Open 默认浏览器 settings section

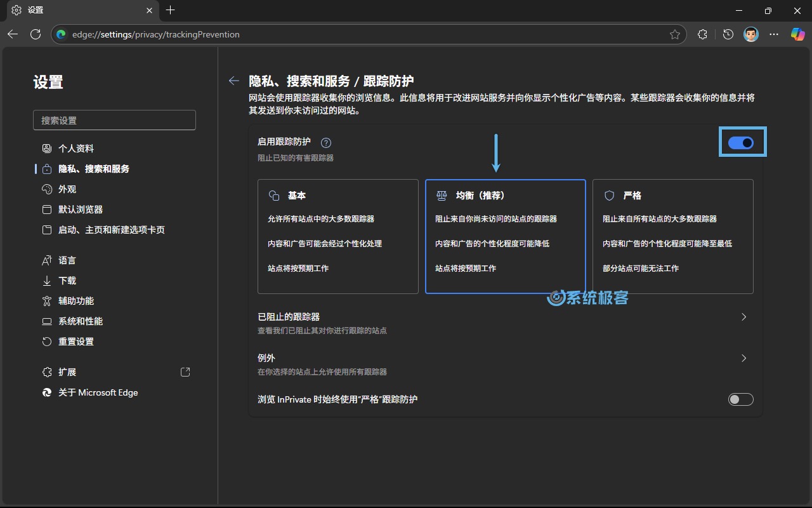coord(114,210)
